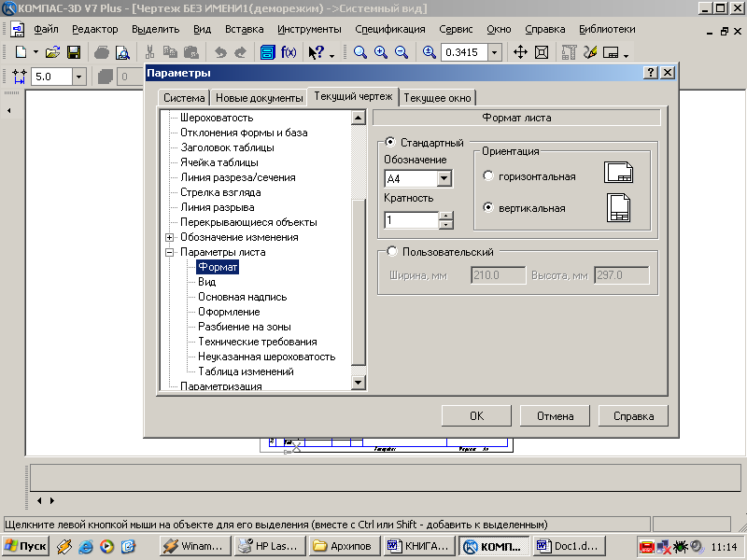Open the 0.3415 zoom scale dropdown

click(x=495, y=52)
